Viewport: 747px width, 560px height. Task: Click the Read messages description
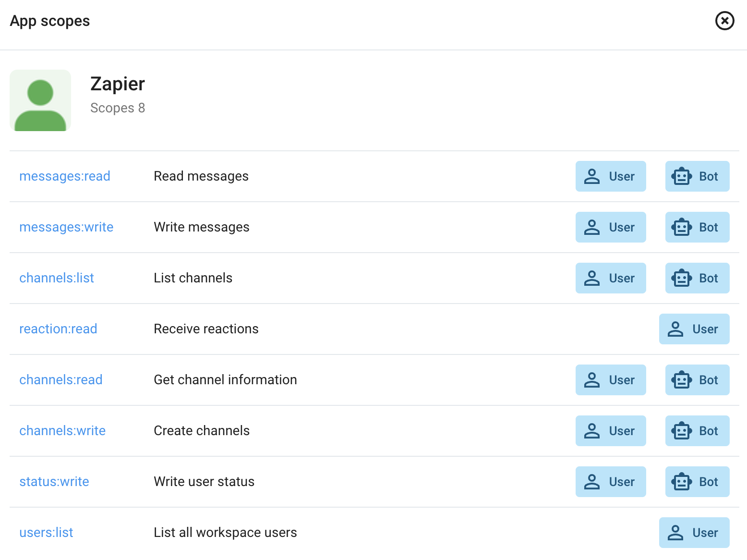(x=201, y=176)
